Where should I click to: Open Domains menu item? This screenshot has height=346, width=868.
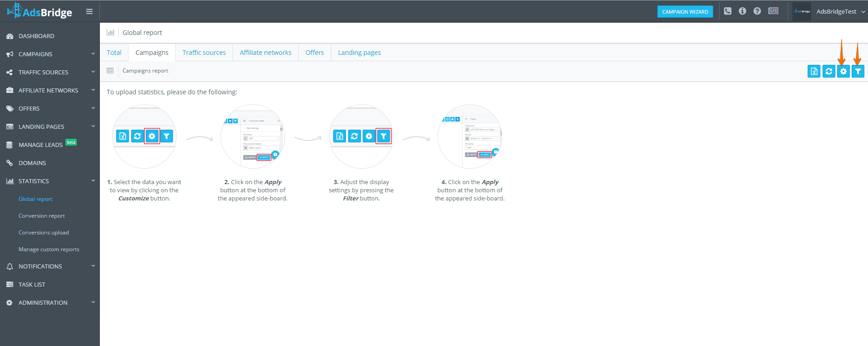32,163
